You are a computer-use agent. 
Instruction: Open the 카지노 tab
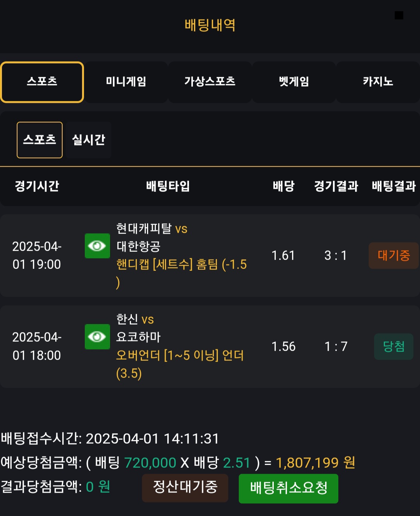click(x=378, y=82)
